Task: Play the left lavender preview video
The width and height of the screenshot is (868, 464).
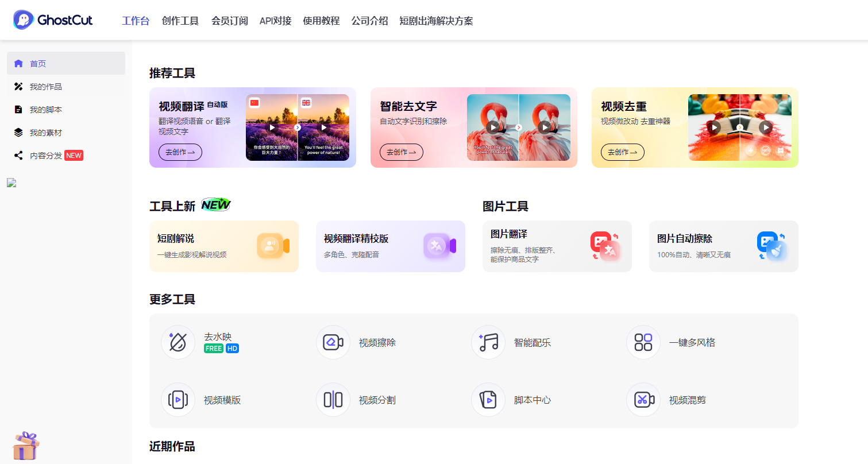Action: (272, 127)
